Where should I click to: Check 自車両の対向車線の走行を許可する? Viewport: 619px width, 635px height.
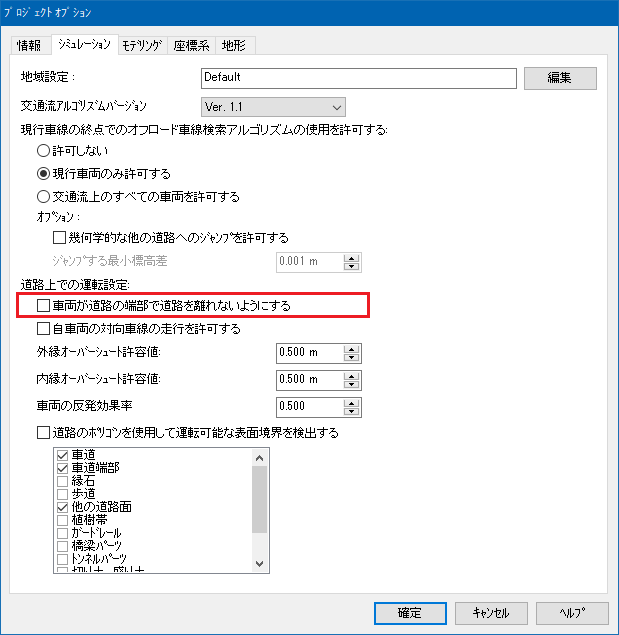pos(43,328)
